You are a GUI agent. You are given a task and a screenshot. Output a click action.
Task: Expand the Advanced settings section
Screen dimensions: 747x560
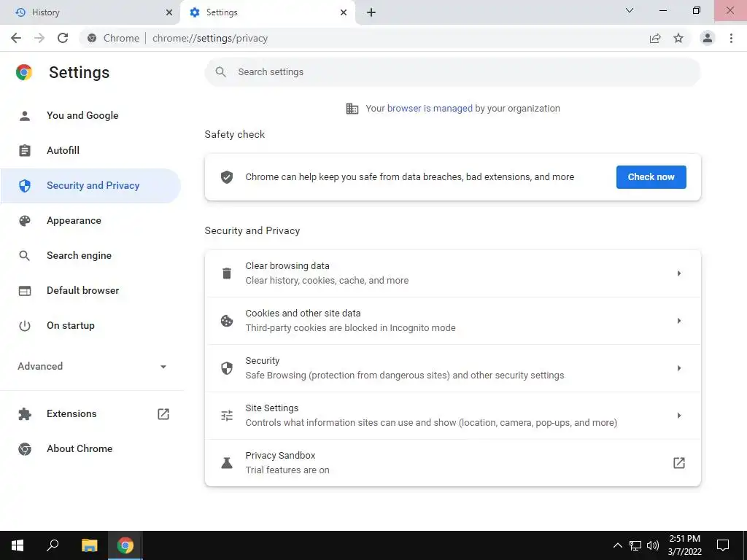pos(90,366)
